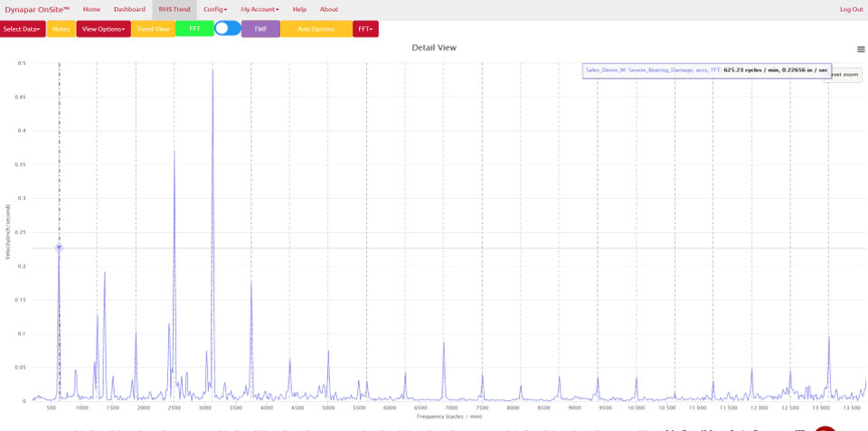Select the RMS Trend tab
This screenshot has height=431, width=868.
175,9
